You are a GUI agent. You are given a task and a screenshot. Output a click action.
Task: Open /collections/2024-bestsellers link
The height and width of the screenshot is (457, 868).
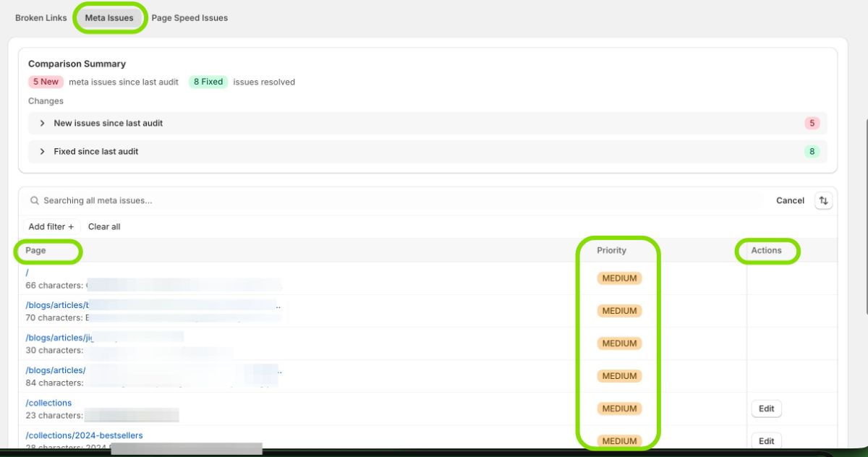[84, 435]
